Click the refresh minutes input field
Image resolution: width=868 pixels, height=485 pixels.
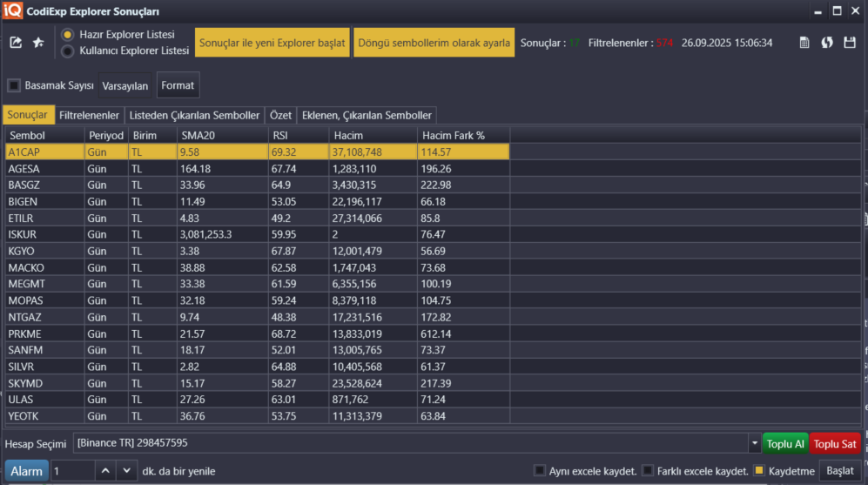pos(71,471)
